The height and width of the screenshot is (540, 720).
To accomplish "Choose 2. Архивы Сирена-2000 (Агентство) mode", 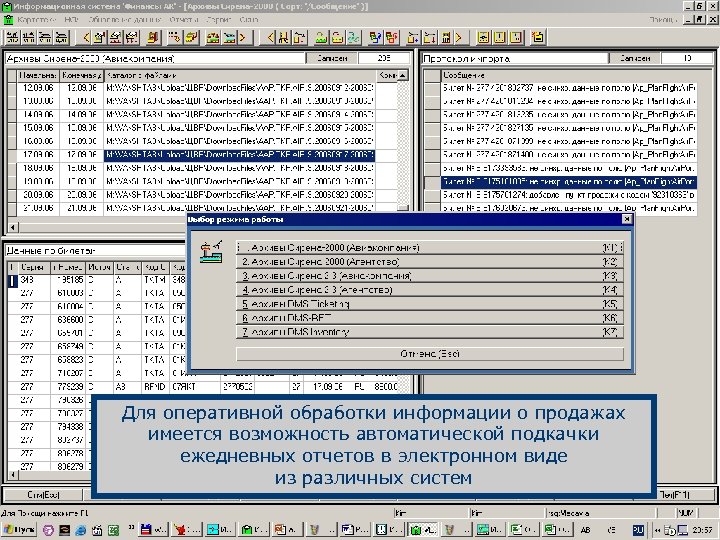I will pyautogui.click(x=429, y=262).
